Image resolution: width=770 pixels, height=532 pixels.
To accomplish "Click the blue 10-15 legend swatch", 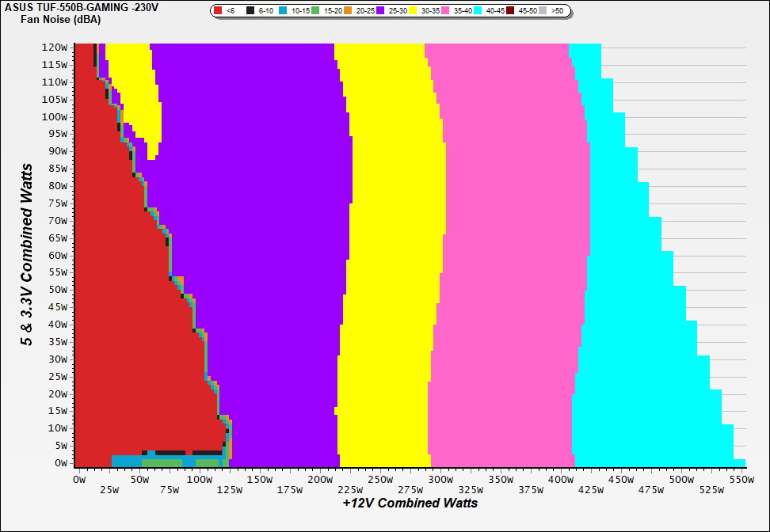I will (283, 11).
